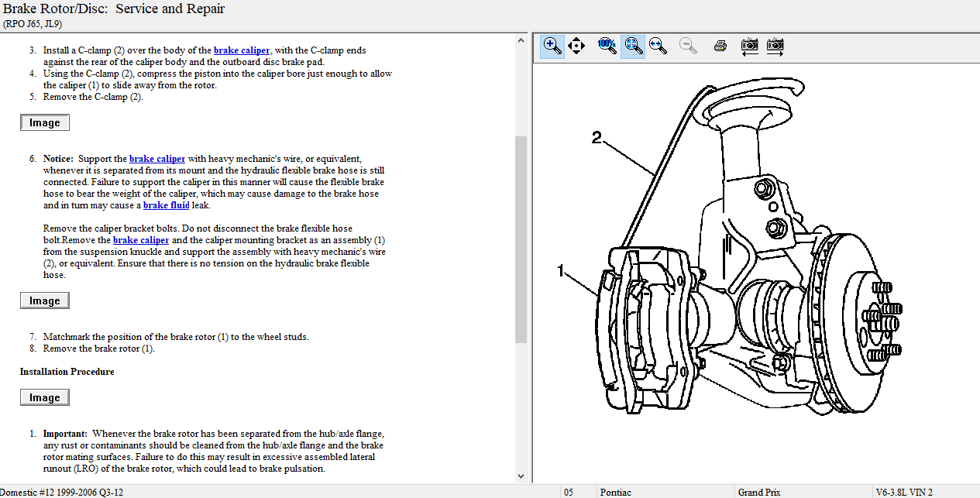This screenshot has width=980, height=498.
Task: Click the text pane scrollbar down arrow
Action: pos(521,476)
